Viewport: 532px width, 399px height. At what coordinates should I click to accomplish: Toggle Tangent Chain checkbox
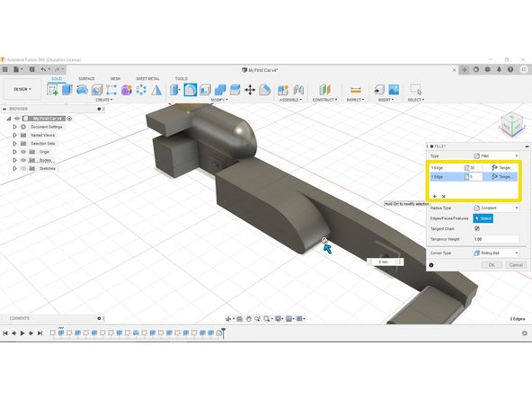tap(476, 228)
